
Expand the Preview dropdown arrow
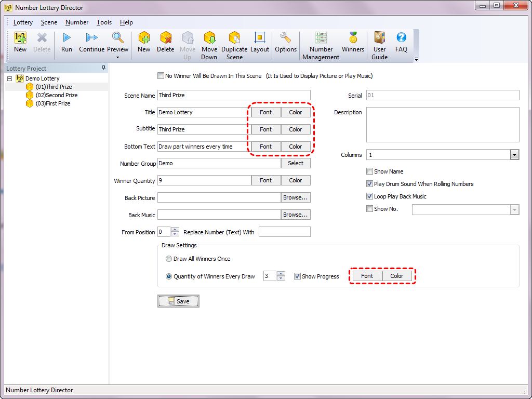117,58
